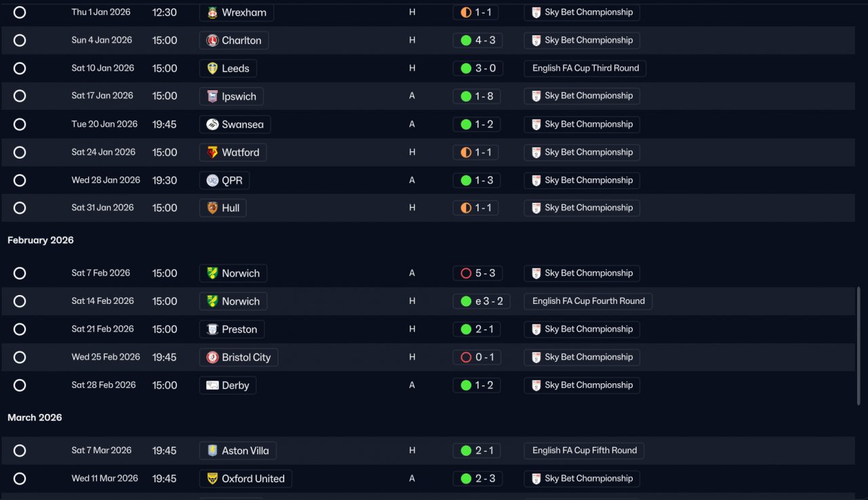The width and height of the screenshot is (868, 500).
Task: Click the February 2026 section header
Action: 41,240
